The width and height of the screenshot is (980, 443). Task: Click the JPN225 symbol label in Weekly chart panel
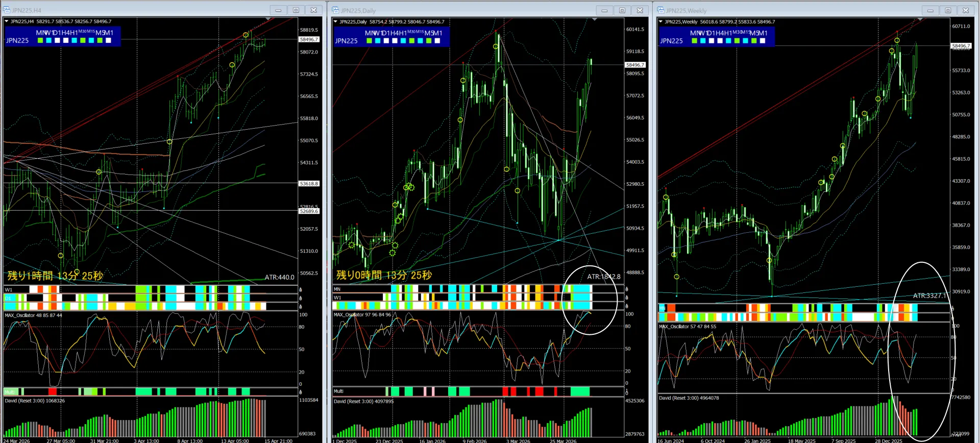pyautogui.click(x=671, y=41)
